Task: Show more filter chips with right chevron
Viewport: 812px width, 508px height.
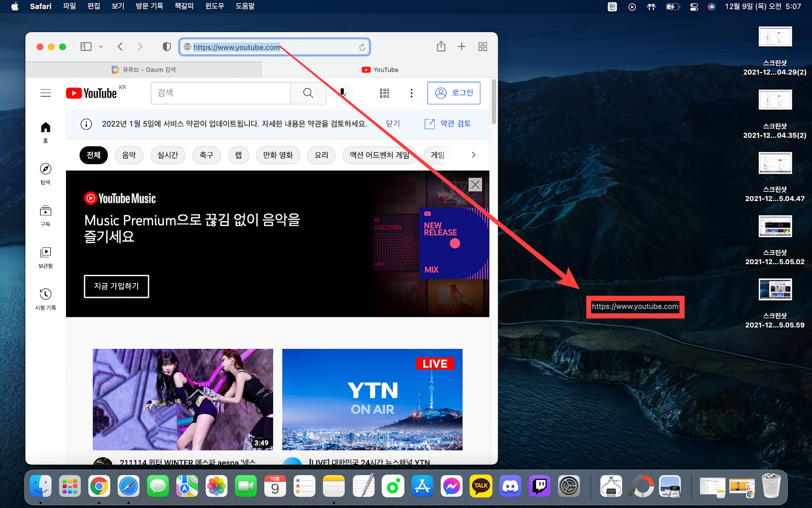Action: point(473,155)
